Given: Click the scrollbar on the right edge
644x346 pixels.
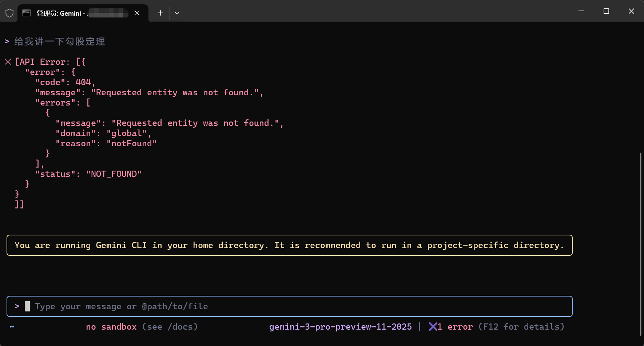Looking at the screenshot, I should (x=641, y=218).
